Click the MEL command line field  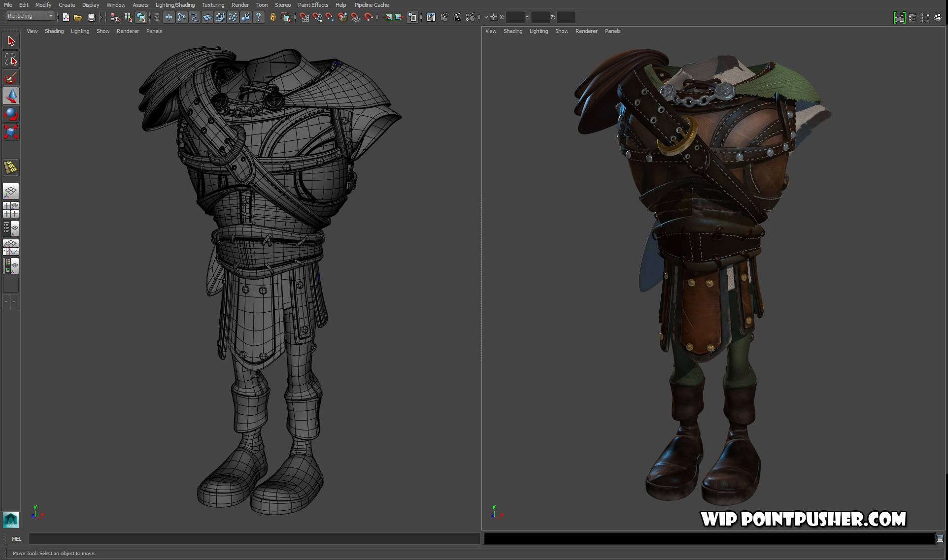pos(254,539)
